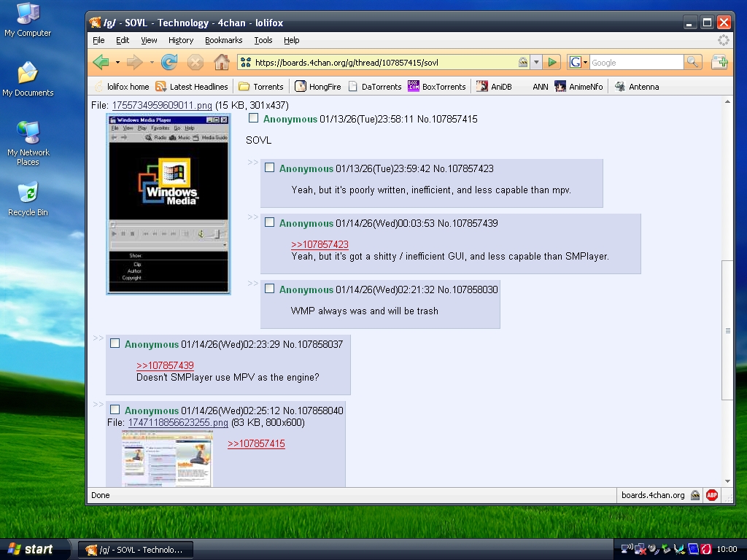Click the site favicon in the address bar
747x560 pixels.
pos(245,63)
